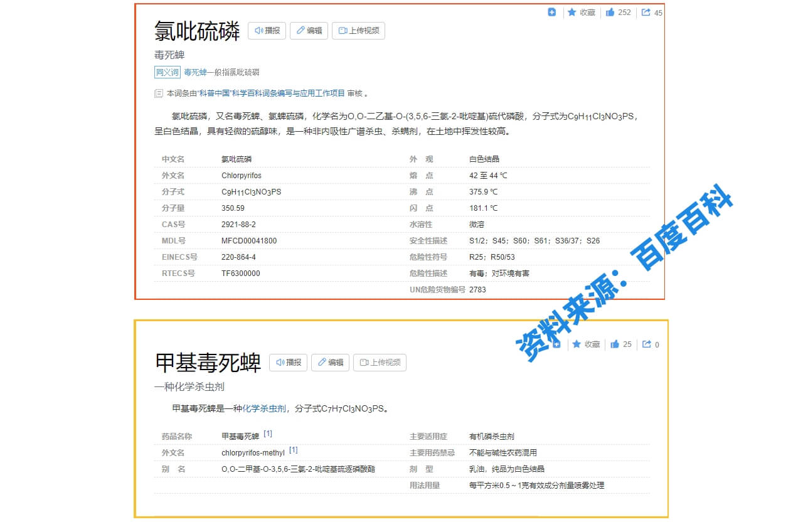Toggle the 收藏 star for 甲基毒死蜱

point(577,344)
